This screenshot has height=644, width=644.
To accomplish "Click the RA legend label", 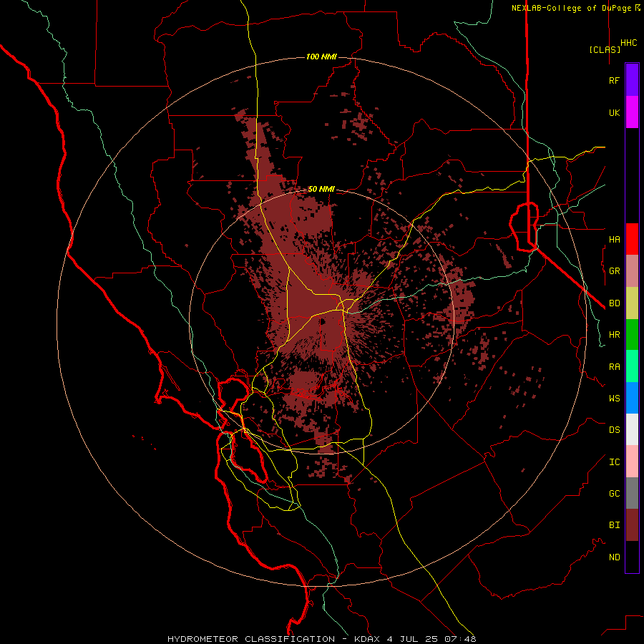I will (614, 367).
